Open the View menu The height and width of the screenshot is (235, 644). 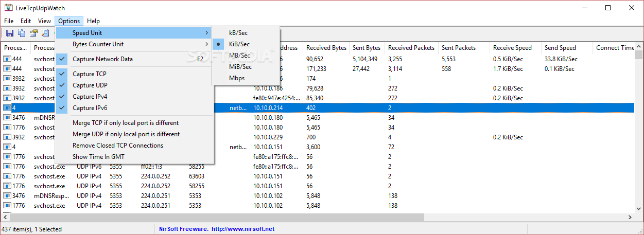(44, 21)
